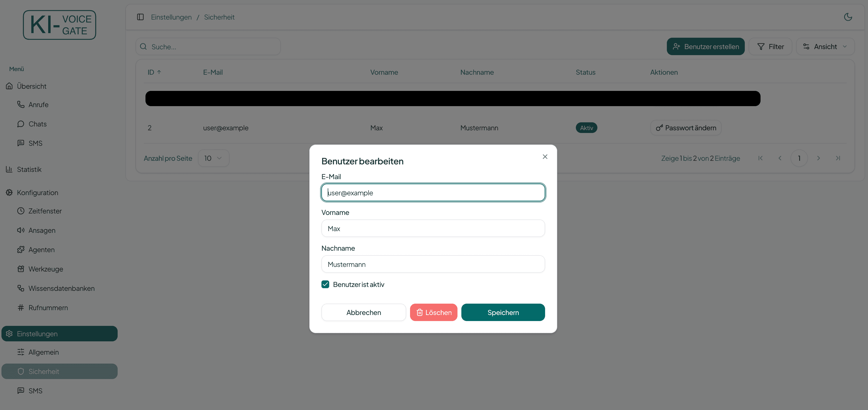Jump to last page icon
Image resolution: width=868 pixels, height=410 pixels.
(838, 158)
